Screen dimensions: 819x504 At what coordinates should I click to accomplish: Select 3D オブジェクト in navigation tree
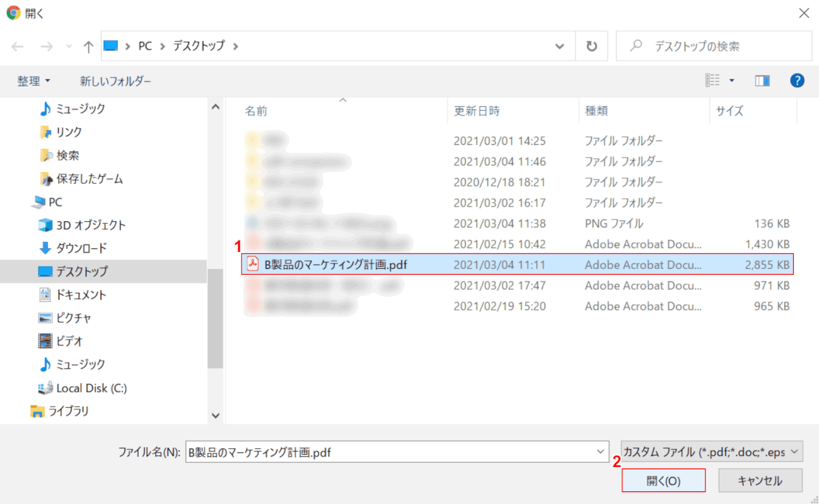(91, 225)
